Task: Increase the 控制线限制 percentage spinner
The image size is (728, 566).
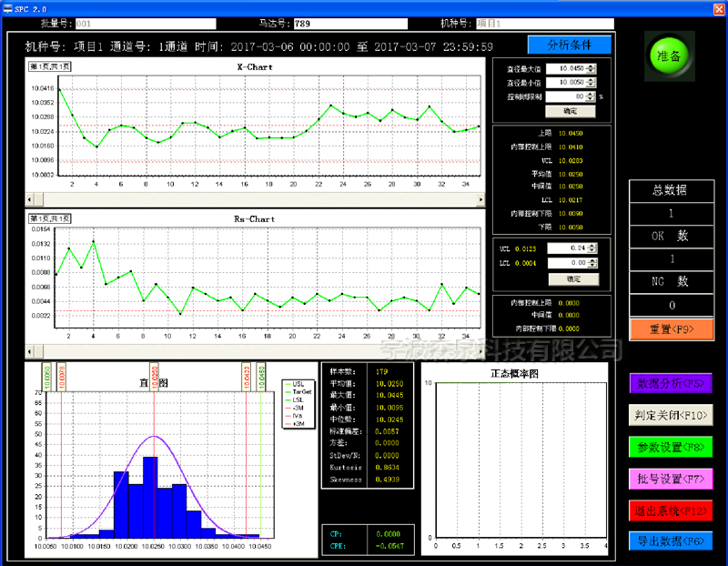Action: (x=591, y=93)
